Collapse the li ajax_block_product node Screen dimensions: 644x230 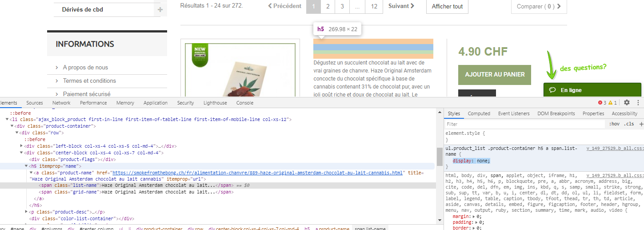click(7, 119)
